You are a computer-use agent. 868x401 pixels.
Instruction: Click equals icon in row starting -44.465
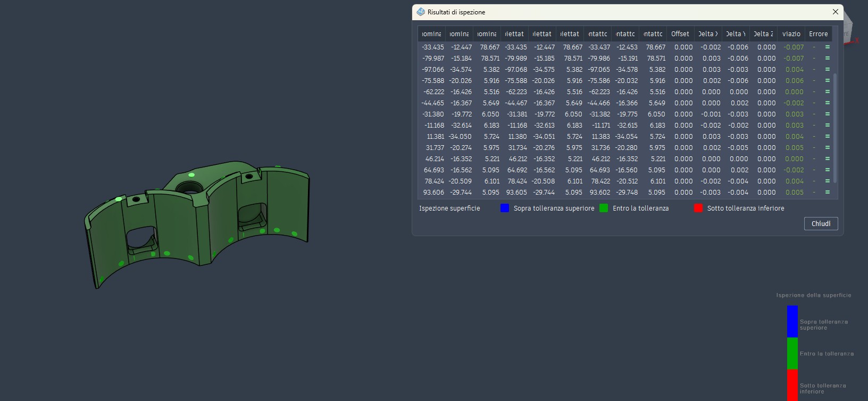pyautogui.click(x=828, y=103)
